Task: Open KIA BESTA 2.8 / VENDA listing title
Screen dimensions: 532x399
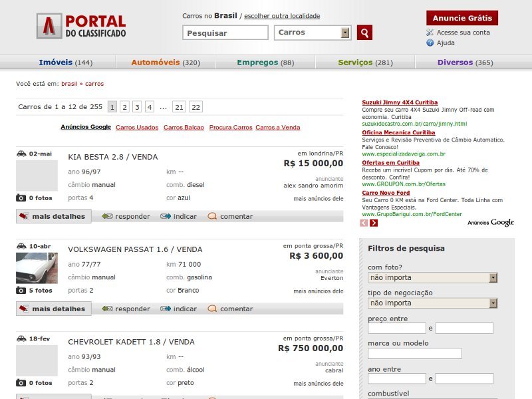Action: 113,157
